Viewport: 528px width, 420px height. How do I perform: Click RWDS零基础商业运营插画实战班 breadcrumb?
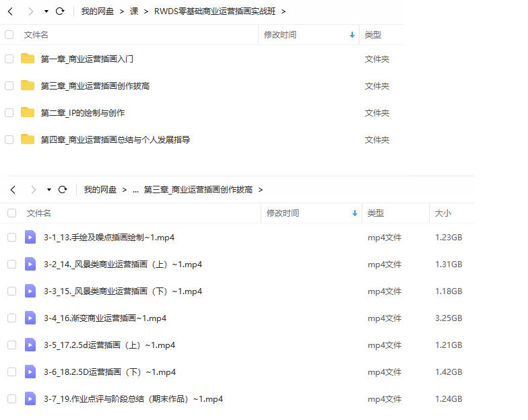(215, 11)
